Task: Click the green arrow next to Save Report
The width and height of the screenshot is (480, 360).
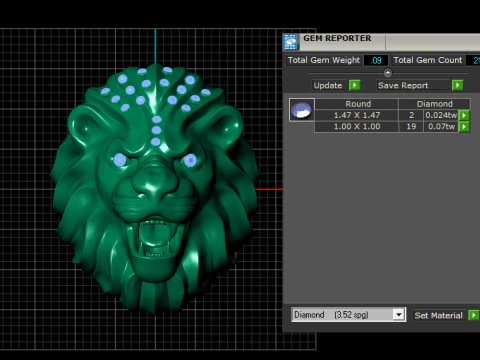Action: pyautogui.click(x=458, y=85)
